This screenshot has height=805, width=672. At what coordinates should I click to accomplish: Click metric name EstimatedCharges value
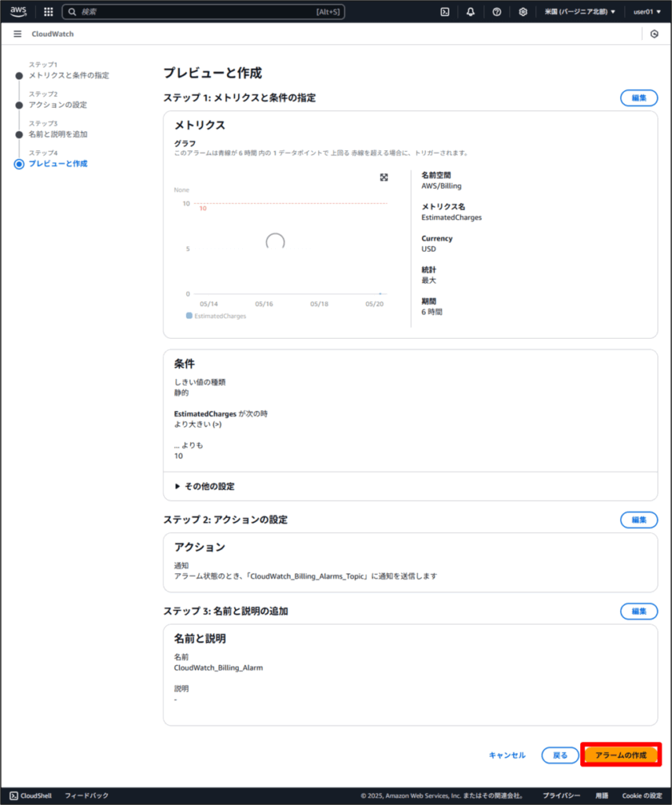tap(451, 217)
